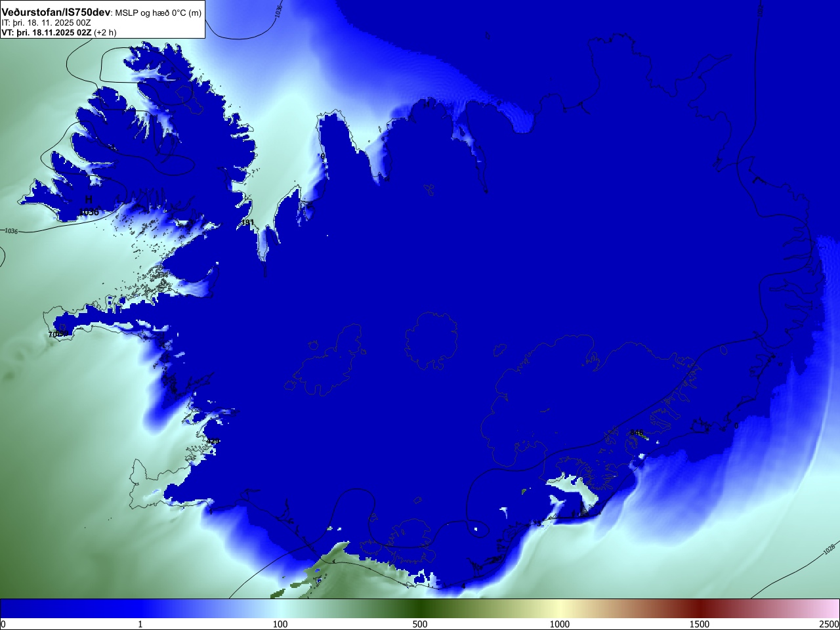Click the 1500 label on the color scale
840x630 pixels.
[700, 624]
